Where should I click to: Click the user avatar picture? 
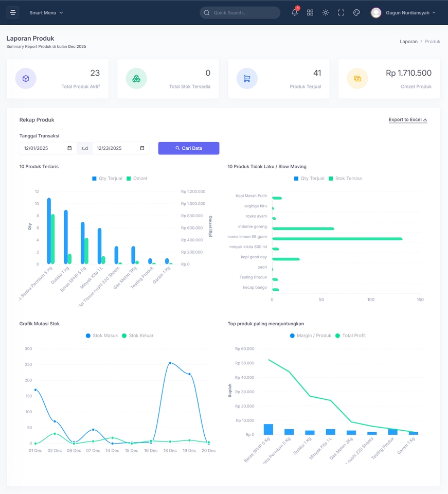(x=376, y=12)
